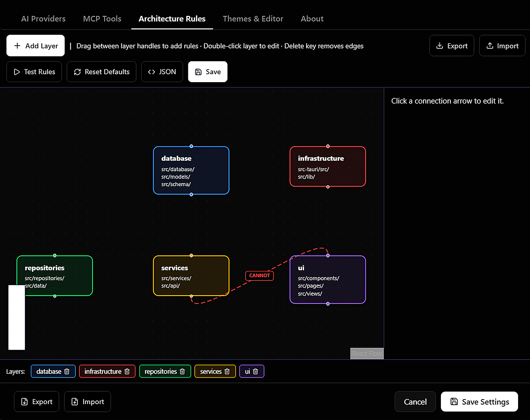Click the CANNOT rule label on the connection

click(259, 276)
